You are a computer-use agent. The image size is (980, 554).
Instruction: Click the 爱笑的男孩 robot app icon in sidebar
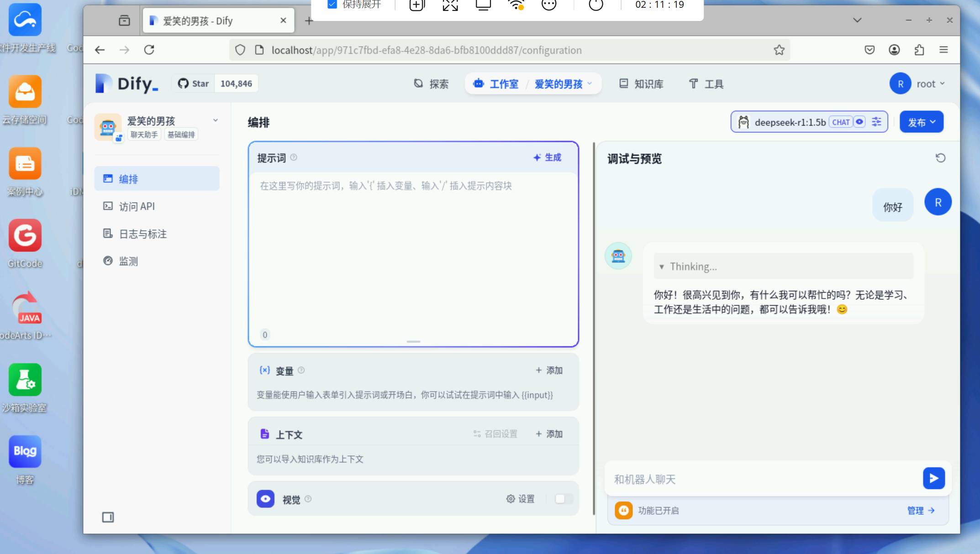tap(108, 127)
